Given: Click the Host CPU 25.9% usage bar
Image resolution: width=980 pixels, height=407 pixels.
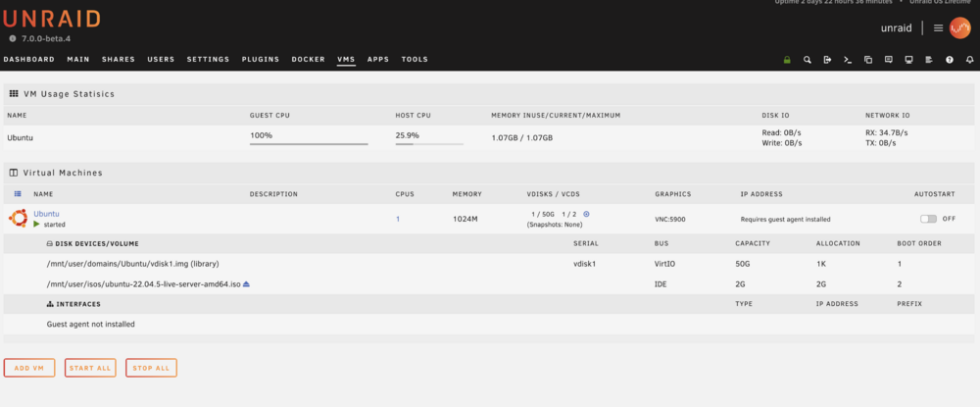Looking at the screenshot, I should click(429, 144).
